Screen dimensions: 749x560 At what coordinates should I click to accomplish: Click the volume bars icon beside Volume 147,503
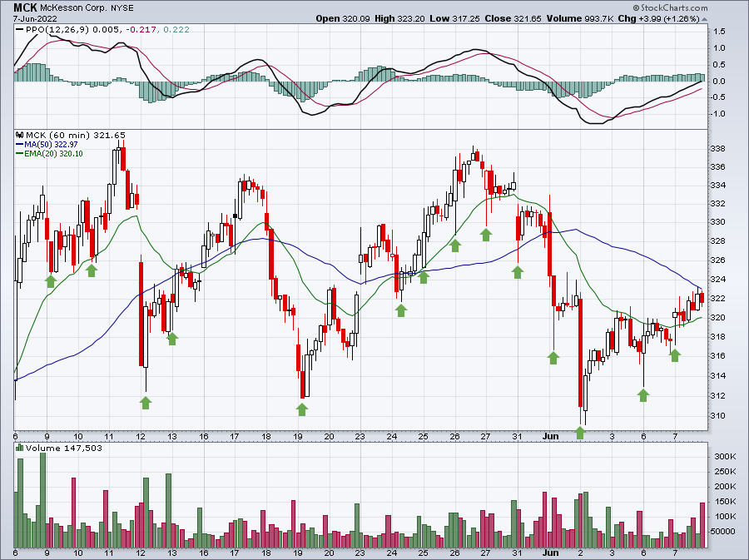point(20,448)
